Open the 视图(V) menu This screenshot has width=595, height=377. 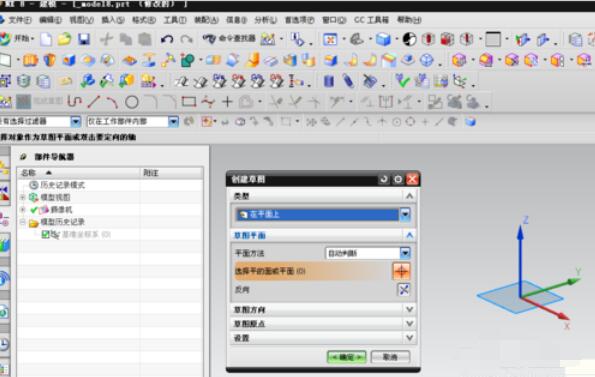click(81, 20)
